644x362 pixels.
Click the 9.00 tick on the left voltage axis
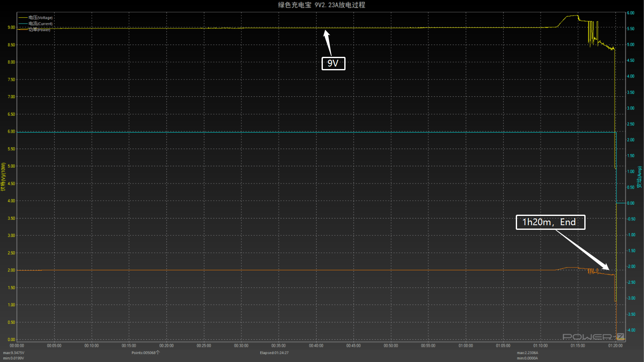pos(11,27)
